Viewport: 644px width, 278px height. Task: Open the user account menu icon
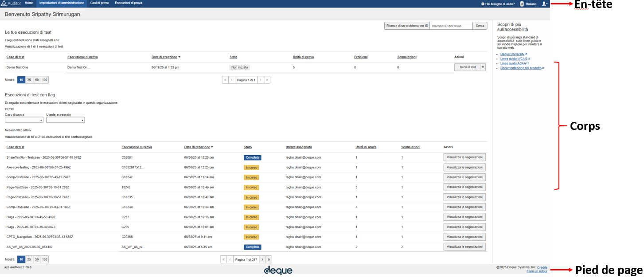[544, 4]
